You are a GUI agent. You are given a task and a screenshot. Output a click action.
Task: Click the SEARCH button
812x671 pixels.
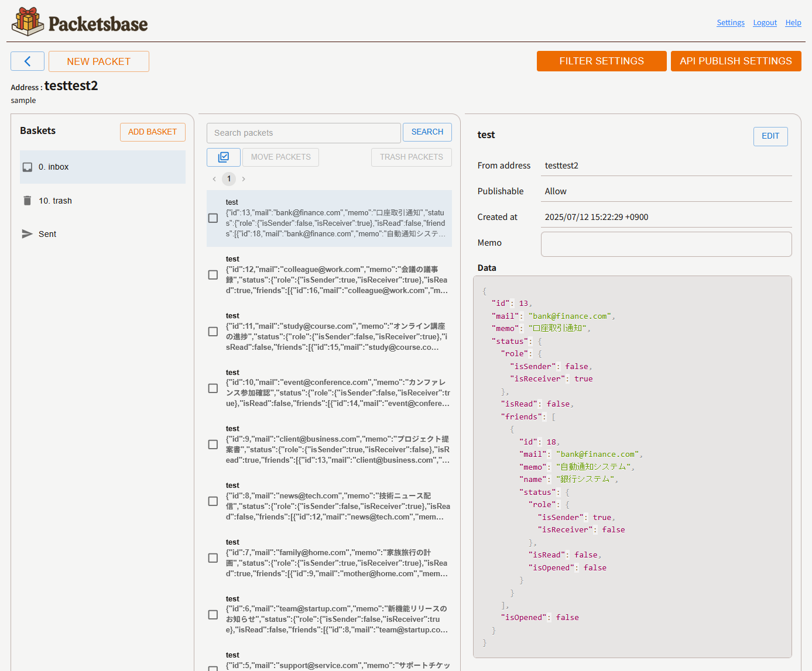427,132
